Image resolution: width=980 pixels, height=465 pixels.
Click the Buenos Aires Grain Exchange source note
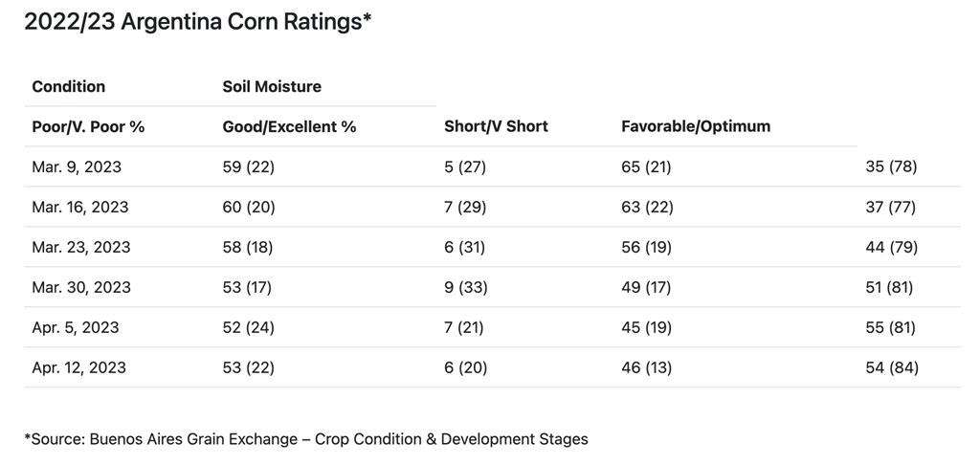pyautogui.click(x=306, y=439)
